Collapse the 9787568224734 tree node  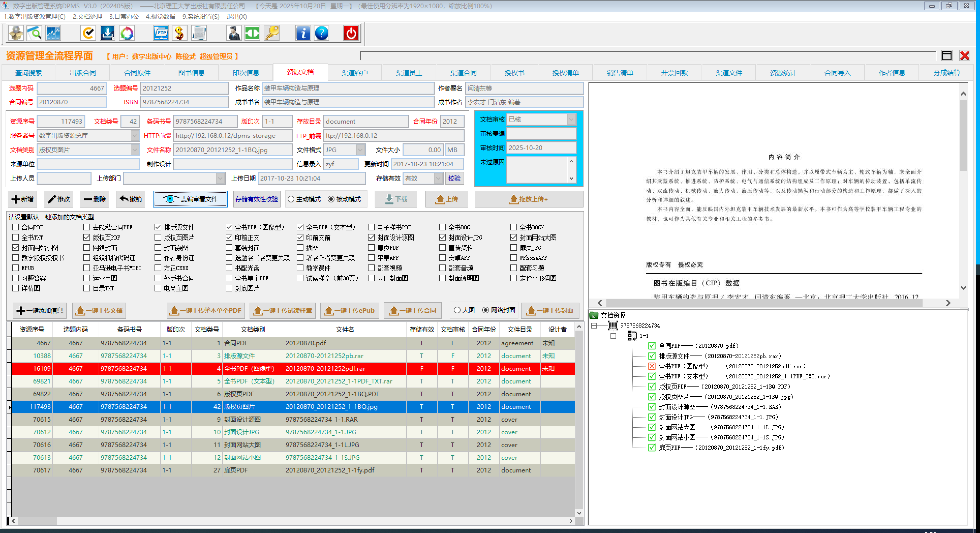594,325
